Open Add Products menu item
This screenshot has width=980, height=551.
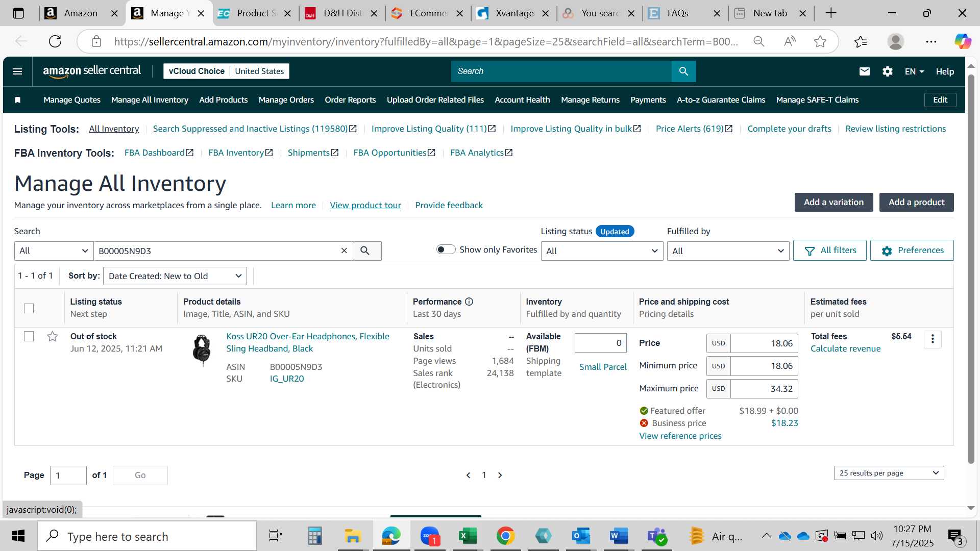224,100
